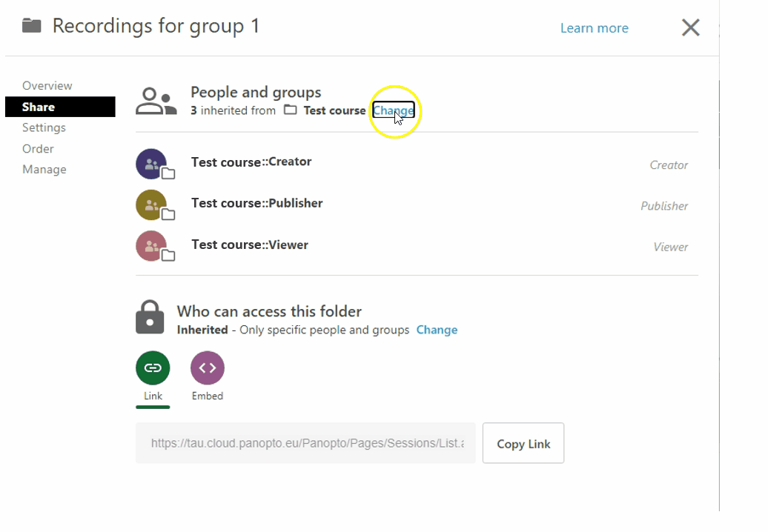Click the Publisher role label
Screen dimensions: 768x532
coord(664,206)
